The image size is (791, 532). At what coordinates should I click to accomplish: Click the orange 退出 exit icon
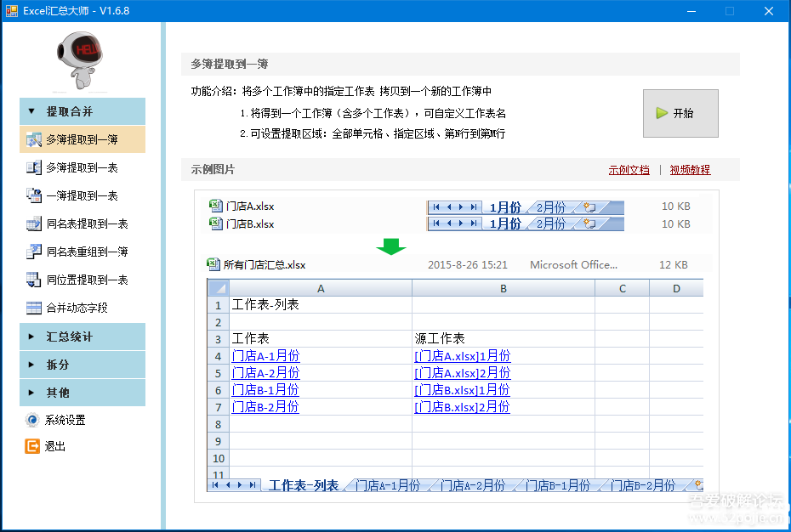tap(32, 446)
